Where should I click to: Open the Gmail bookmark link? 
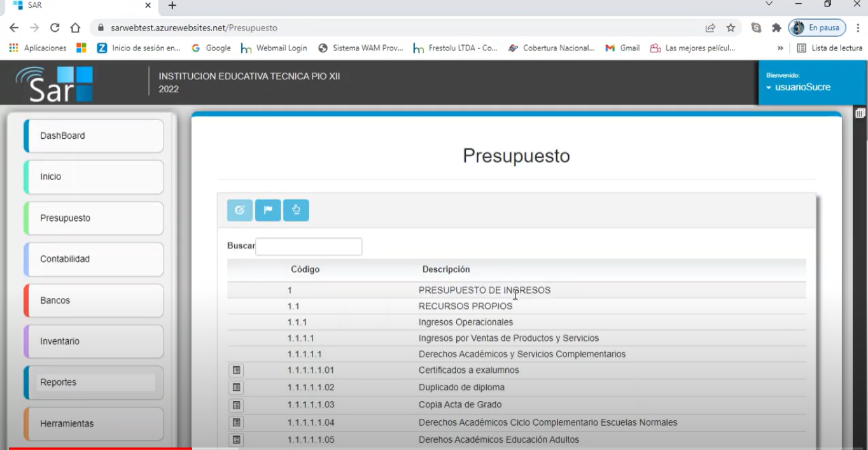(622, 48)
